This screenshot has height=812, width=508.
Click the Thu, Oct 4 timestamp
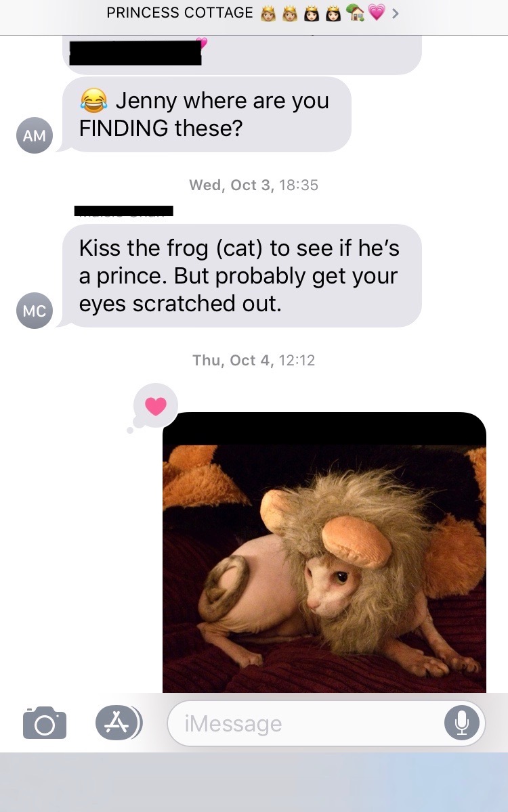[253, 360]
